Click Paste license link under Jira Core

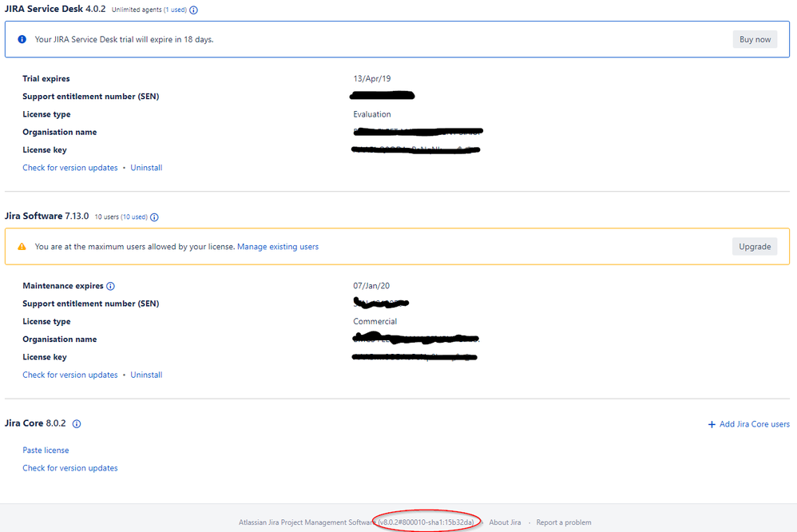46,450
